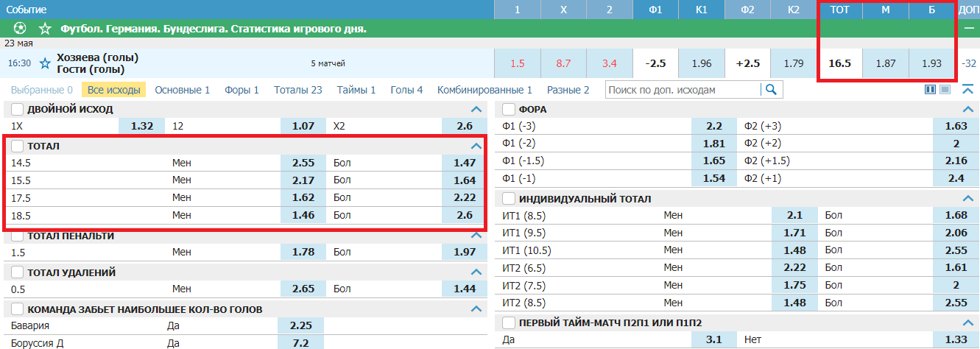
Task: Collapse the ФОРА section chevron
Action: point(969,109)
